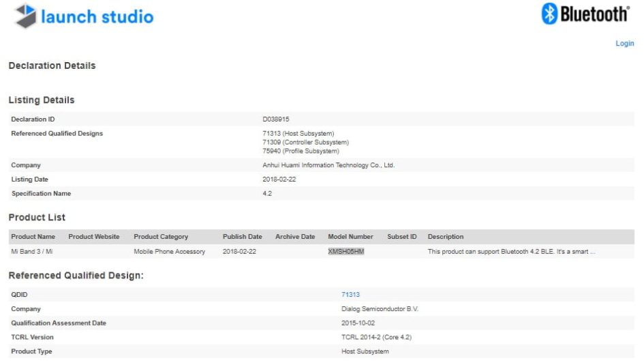Select Product Type value Host Subsystem

click(x=365, y=351)
